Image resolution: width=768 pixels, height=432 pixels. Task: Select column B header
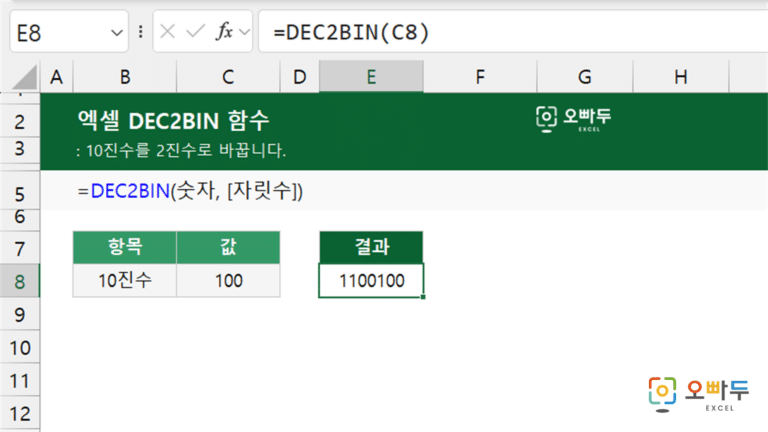125,77
